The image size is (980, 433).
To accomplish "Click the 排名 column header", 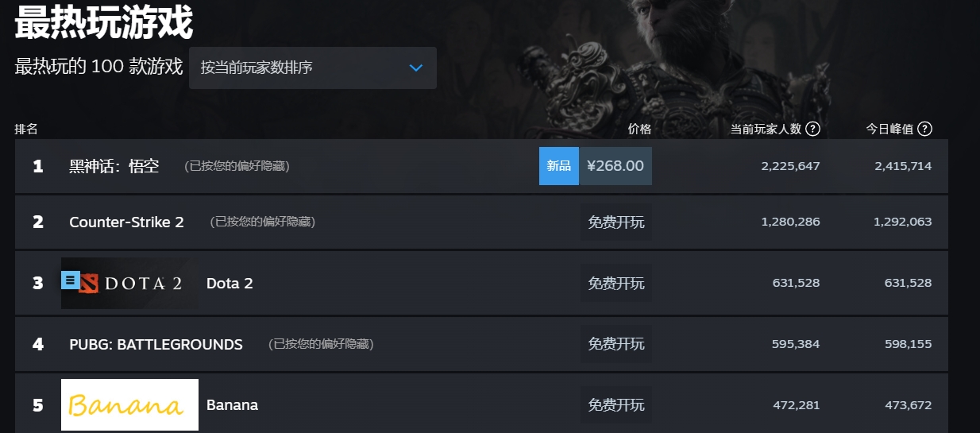I will click(26, 129).
